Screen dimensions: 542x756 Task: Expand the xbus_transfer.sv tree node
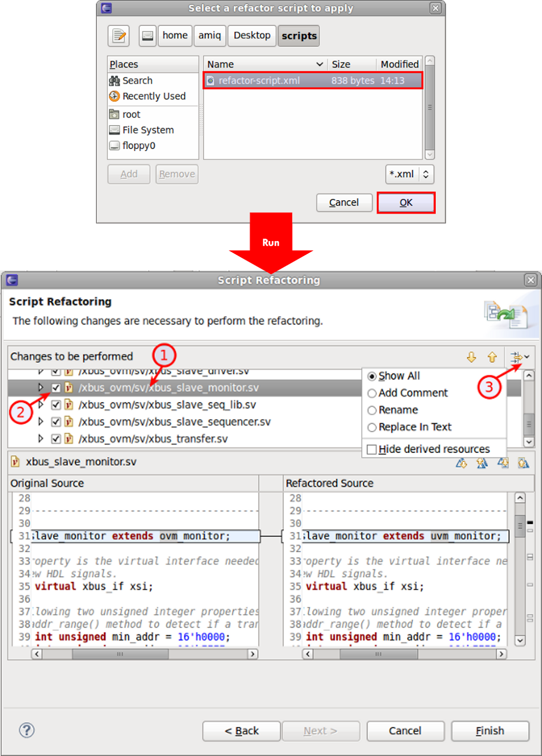coord(41,439)
